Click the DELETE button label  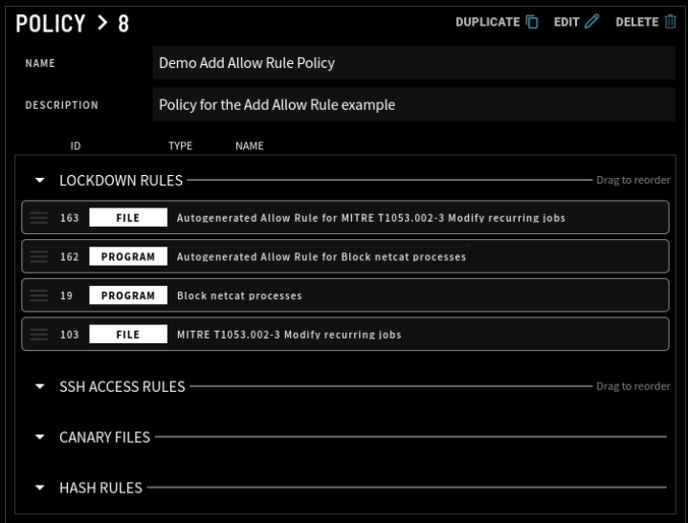[x=637, y=22]
